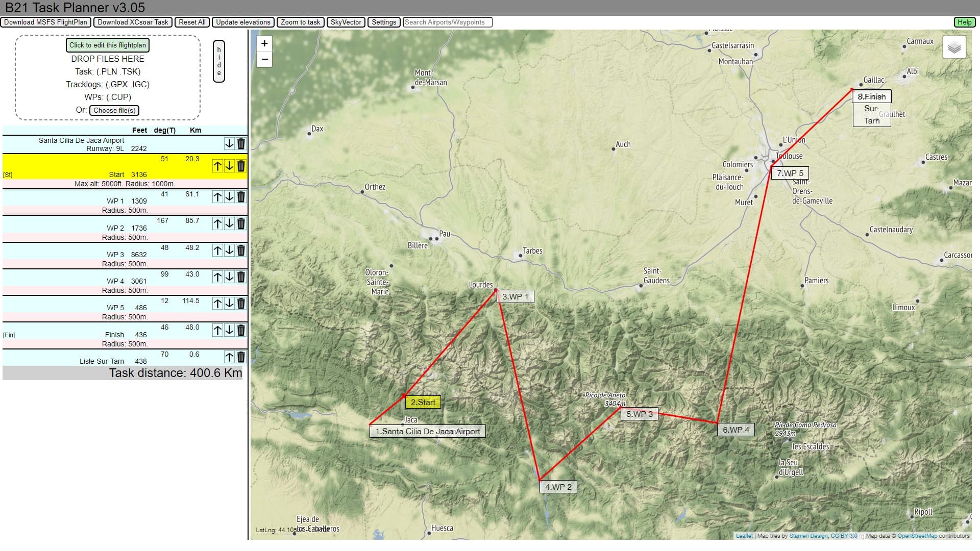Open the map layers control
Image resolution: width=980 pixels, height=551 pixels.
click(x=953, y=47)
